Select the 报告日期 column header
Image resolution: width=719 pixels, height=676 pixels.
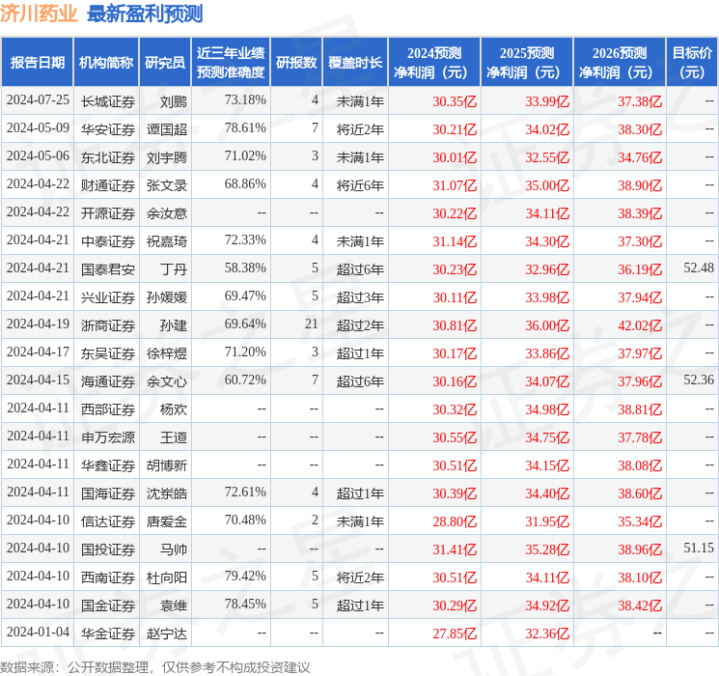coord(37,62)
